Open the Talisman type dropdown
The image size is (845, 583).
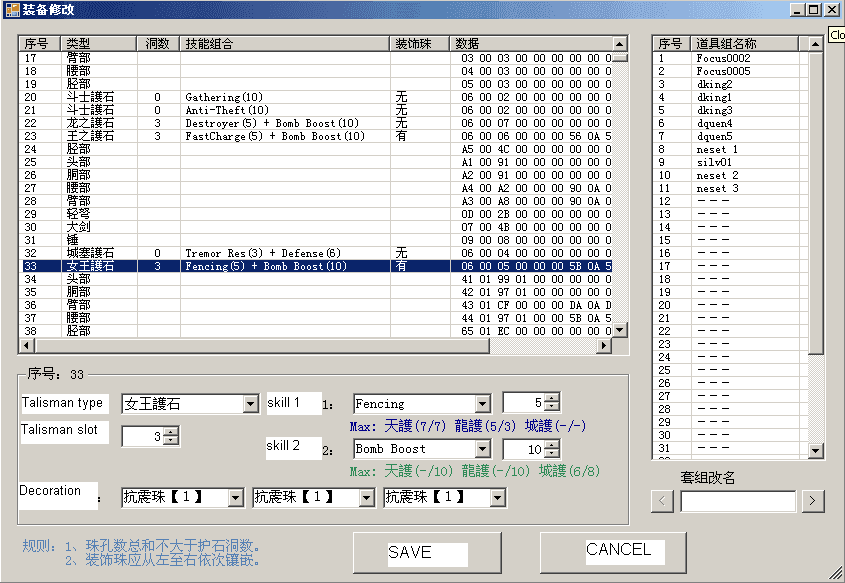pos(250,404)
